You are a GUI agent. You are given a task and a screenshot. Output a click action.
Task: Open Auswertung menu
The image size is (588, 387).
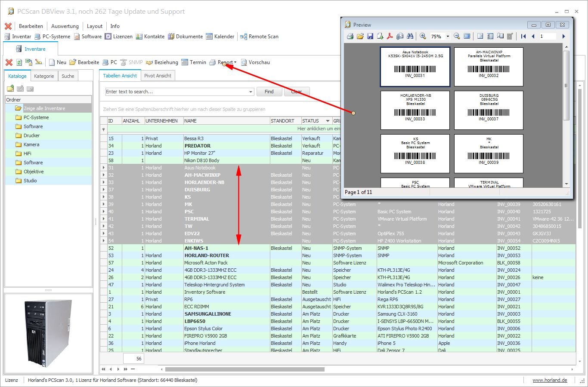pyautogui.click(x=65, y=26)
